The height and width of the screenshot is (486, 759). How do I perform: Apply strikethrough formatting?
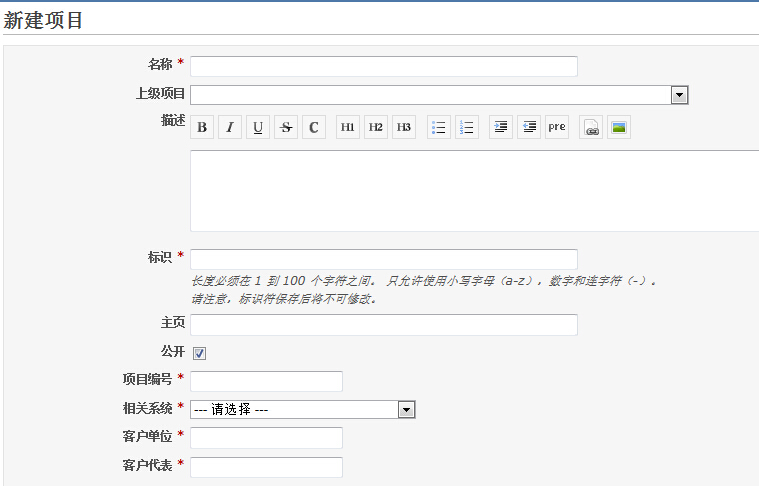[x=286, y=128]
